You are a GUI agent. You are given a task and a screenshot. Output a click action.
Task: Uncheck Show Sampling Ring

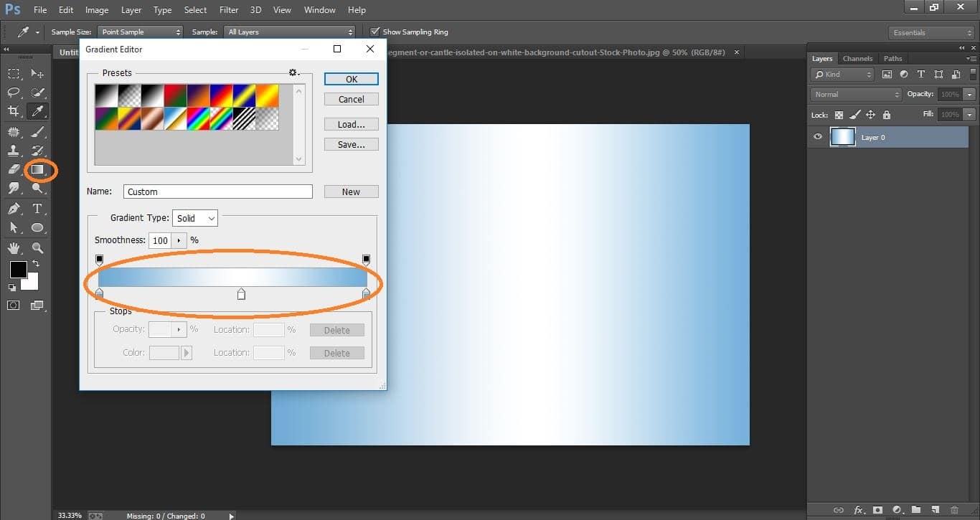pos(375,32)
